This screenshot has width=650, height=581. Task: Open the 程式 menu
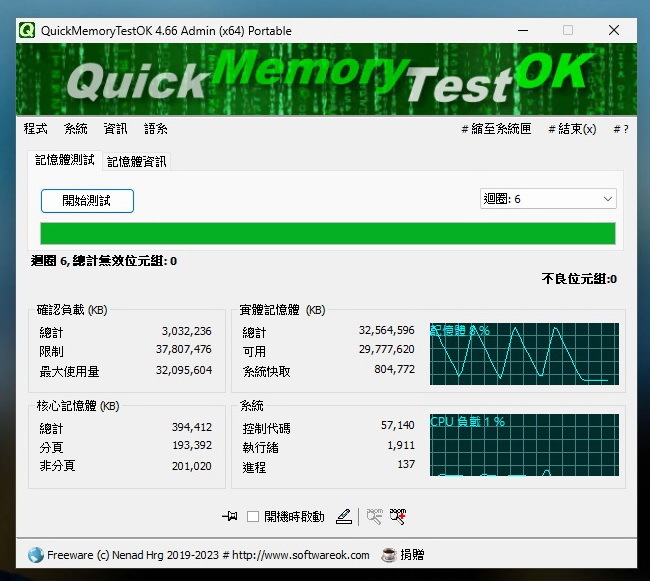pos(35,129)
